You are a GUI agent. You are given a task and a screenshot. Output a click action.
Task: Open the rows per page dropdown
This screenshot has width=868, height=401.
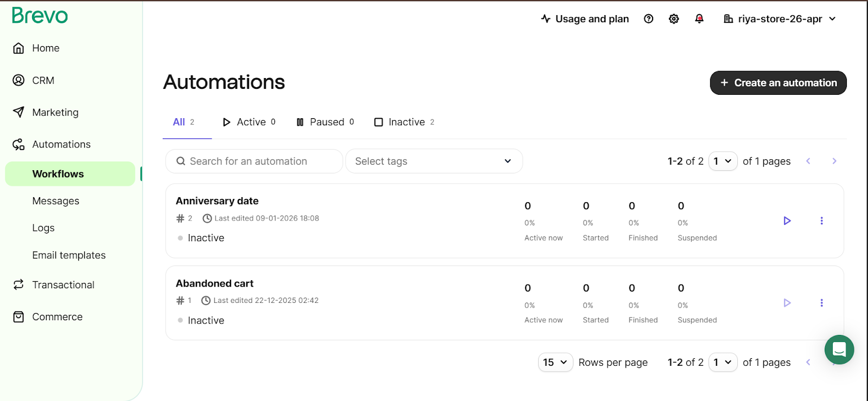click(x=556, y=363)
